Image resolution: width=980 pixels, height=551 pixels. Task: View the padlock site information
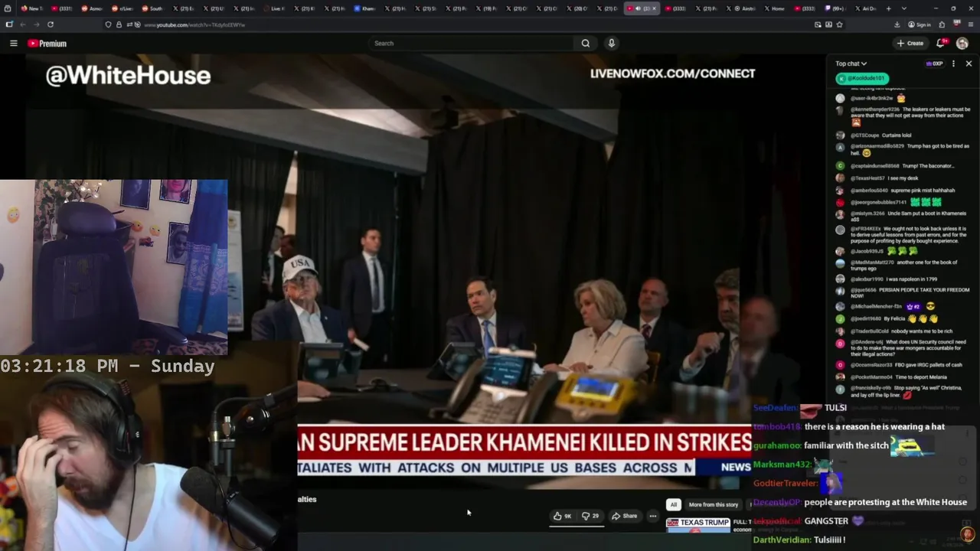pos(119,24)
